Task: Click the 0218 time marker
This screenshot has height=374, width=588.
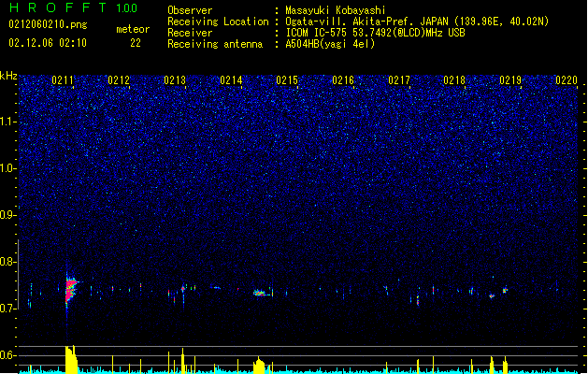Action: click(454, 80)
